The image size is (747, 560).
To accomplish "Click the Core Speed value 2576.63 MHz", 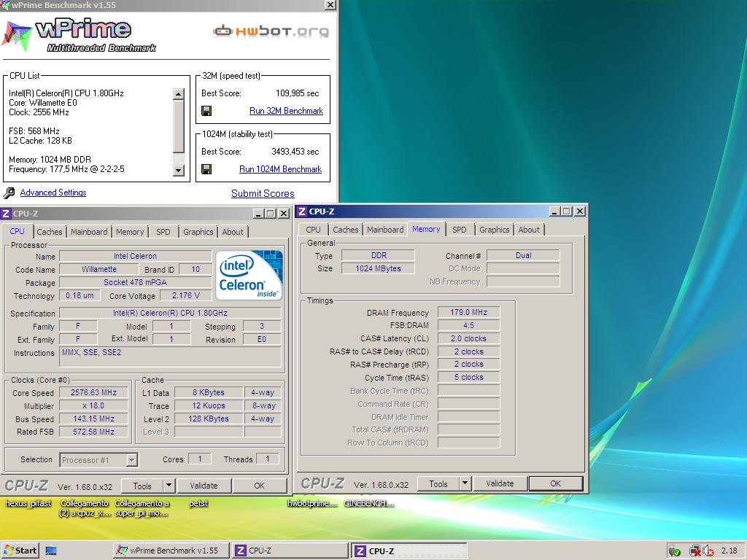I will (94, 392).
